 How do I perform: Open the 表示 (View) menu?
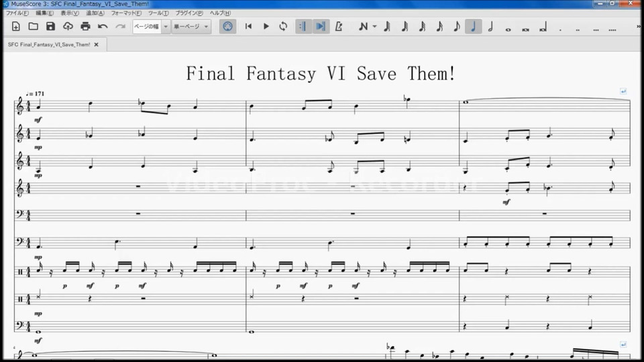[x=69, y=13]
